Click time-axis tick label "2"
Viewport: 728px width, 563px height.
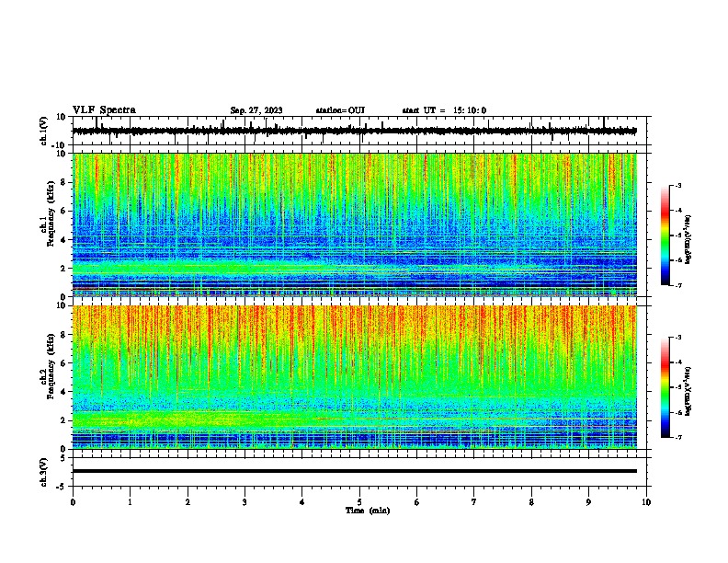[188, 502]
